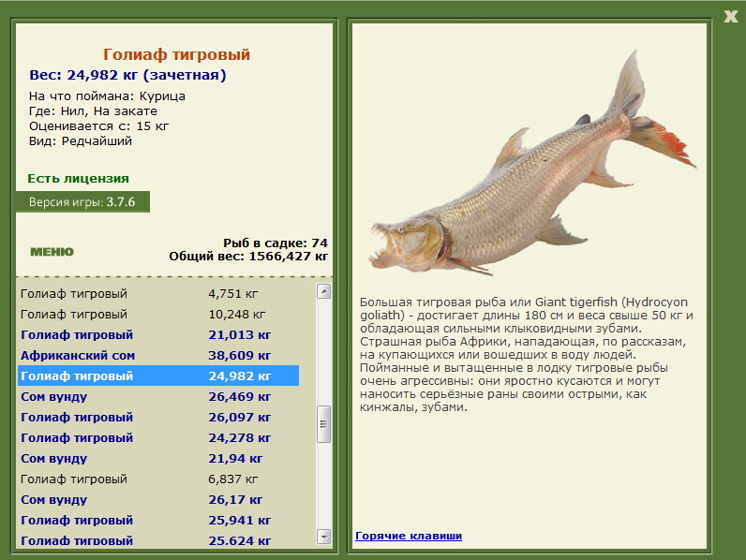
Task: Click the fish list scrollbar thumb
Action: (x=324, y=424)
